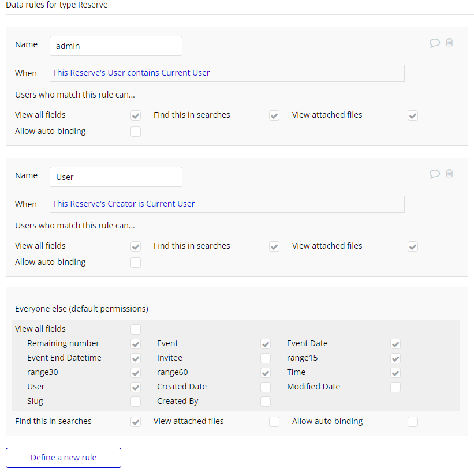
Task: Click Define a new rule button
Action: tap(64, 458)
